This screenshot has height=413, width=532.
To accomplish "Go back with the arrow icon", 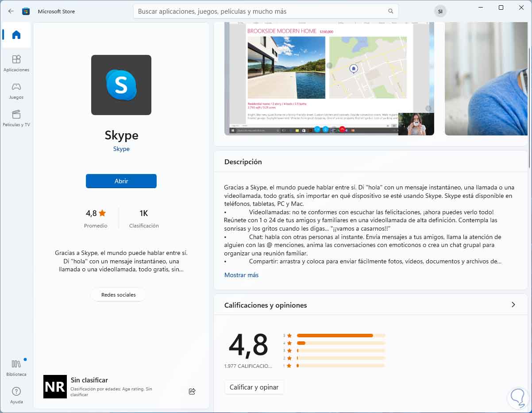I will coord(11,11).
